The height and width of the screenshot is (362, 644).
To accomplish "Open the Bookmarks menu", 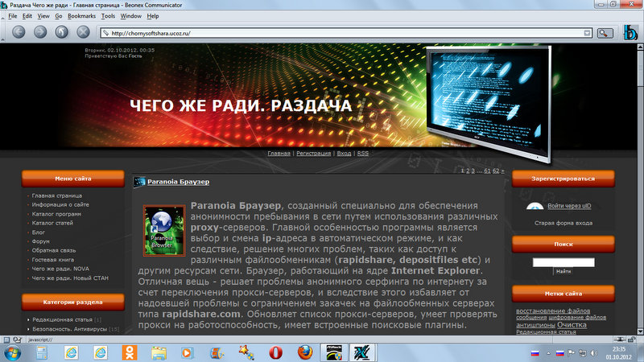I will tap(81, 16).
